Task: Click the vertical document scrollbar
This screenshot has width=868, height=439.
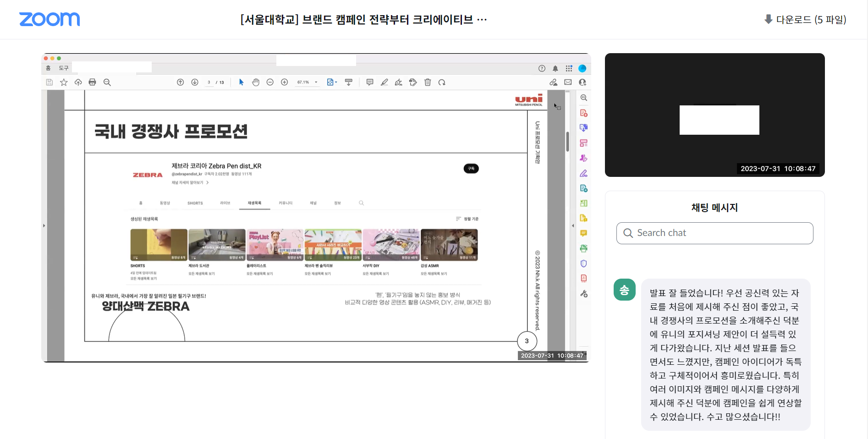Action: point(567,142)
